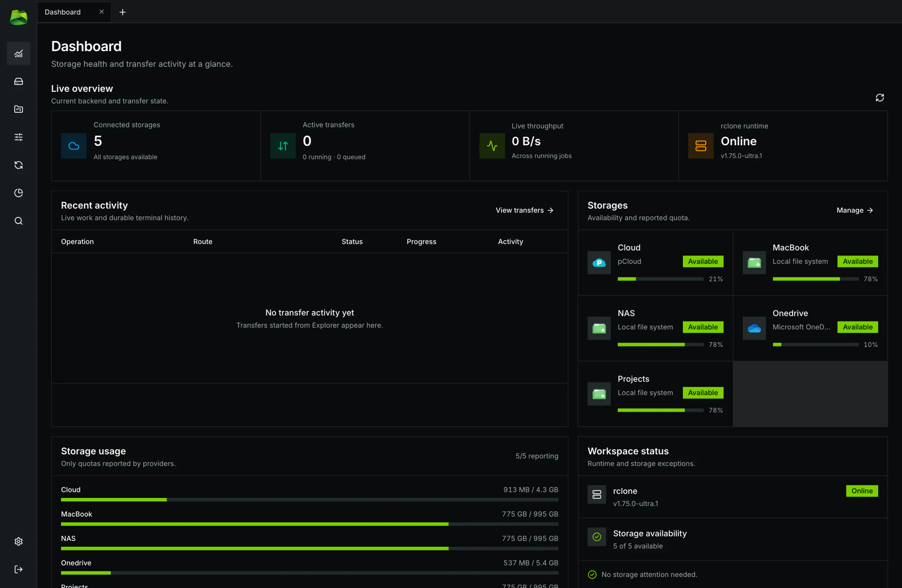Open the storage drive icon in sidebar
902x588 pixels.
(18, 82)
